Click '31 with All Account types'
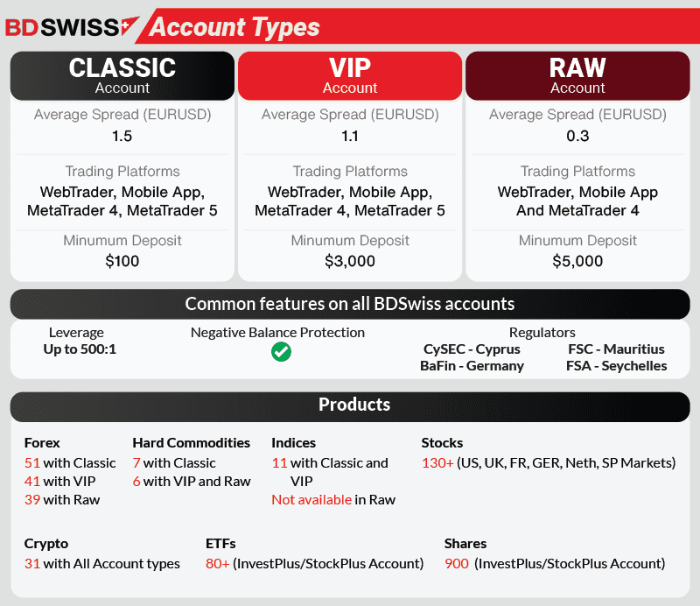Image resolution: width=700 pixels, height=606 pixels. pos(102,564)
